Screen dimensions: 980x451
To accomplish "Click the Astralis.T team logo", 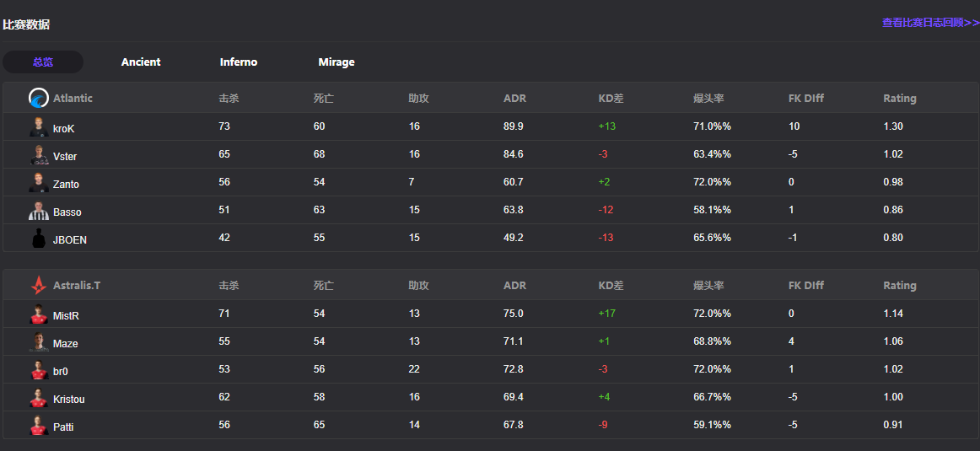I will pyautogui.click(x=39, y=286).
